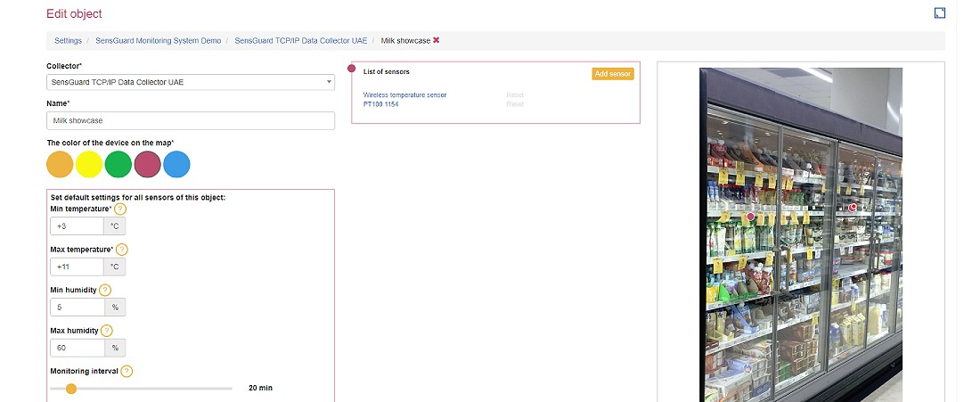Screen dimensions: 980x402
Task: Click the fullscreen expand icon
Action: click(939, 12)
